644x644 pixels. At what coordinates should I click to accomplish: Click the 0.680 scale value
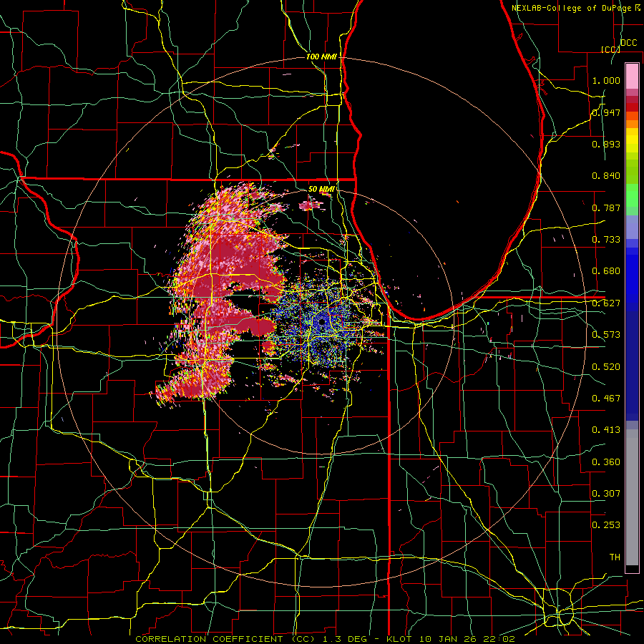coord(606,271)
